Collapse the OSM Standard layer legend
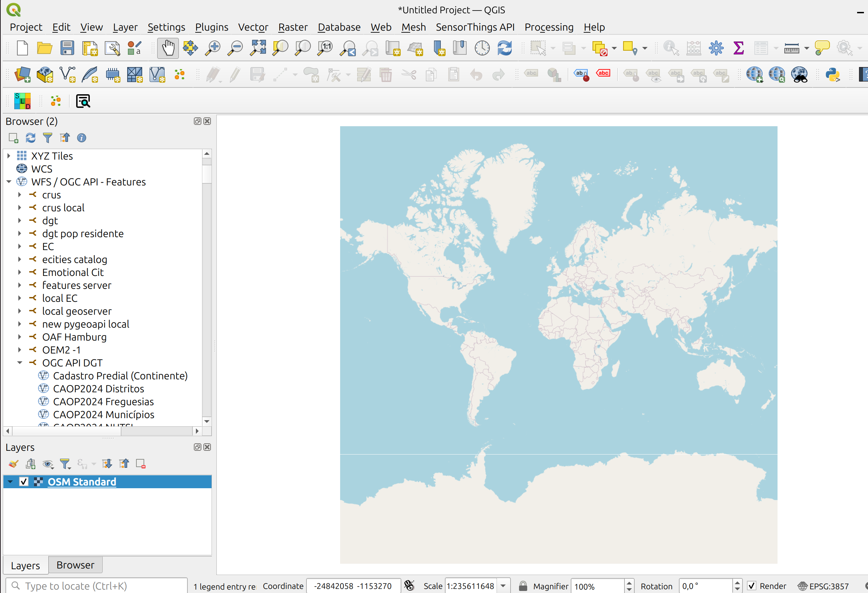 click(x=10, y=482)
